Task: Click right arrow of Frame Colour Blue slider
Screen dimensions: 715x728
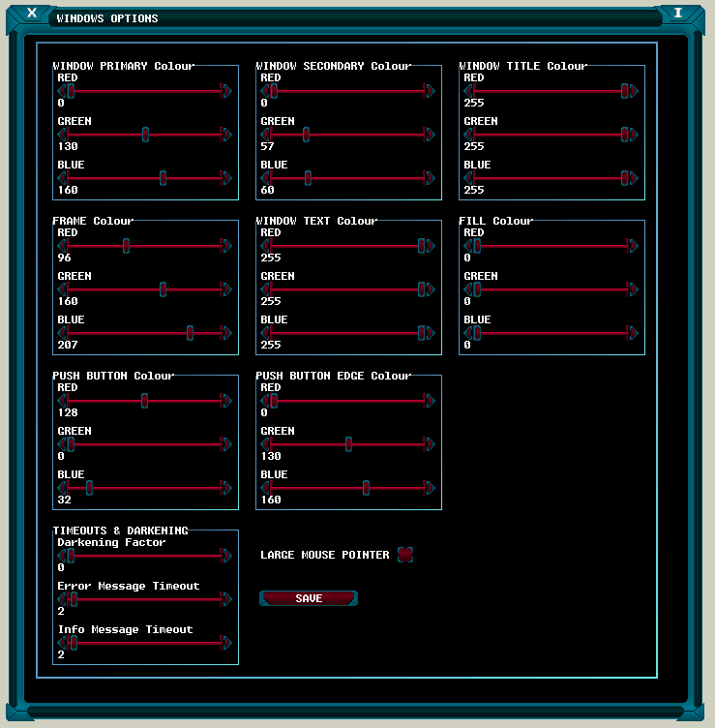Action: coord(226,333)
